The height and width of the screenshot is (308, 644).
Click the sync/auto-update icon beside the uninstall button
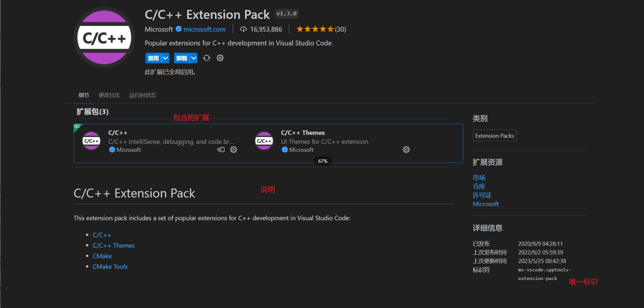point(206,58)
